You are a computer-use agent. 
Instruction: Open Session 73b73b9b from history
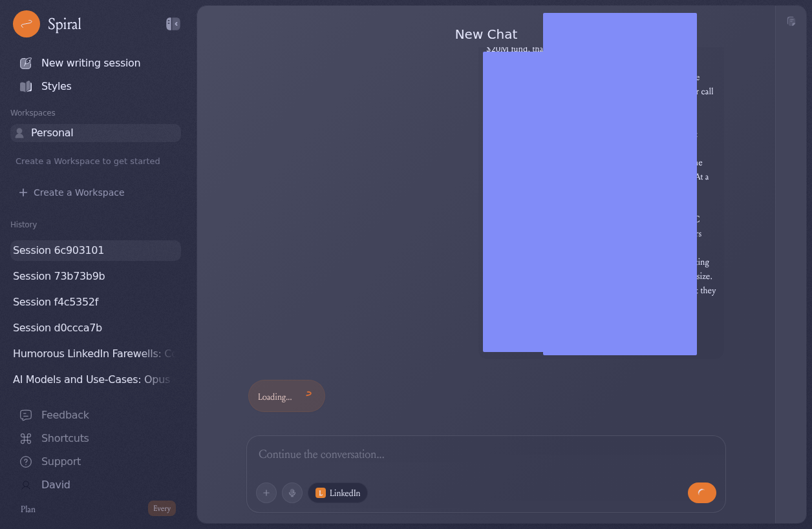pyautogui.click(x=59, y=276)
